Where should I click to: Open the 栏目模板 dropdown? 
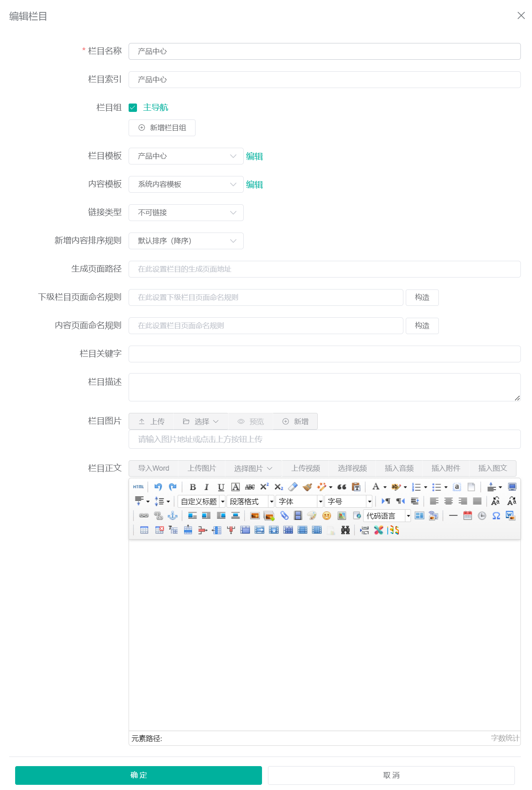[x=186, y=156]
